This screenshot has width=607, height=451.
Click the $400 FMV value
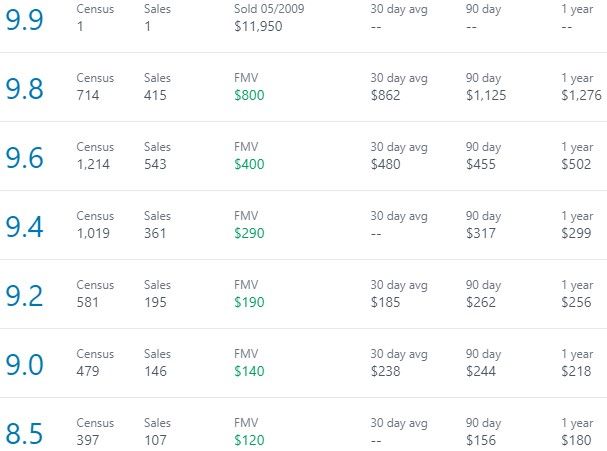[x=249, y=164]
